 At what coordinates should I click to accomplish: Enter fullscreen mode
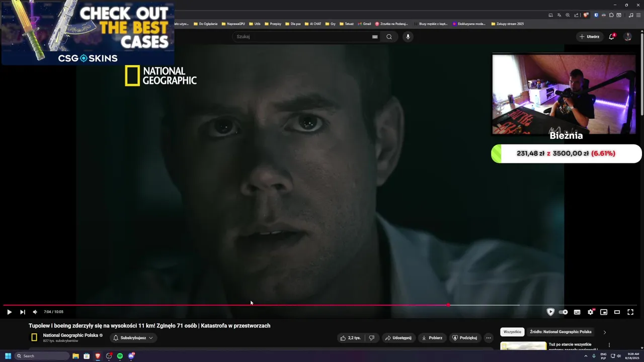click(x=630, y=312)
